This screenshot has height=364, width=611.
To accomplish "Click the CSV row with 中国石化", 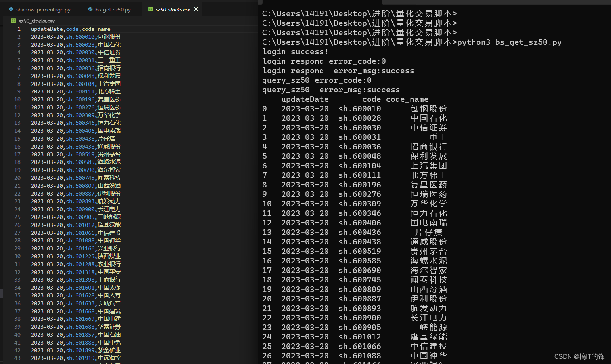I will coord(76,45).
